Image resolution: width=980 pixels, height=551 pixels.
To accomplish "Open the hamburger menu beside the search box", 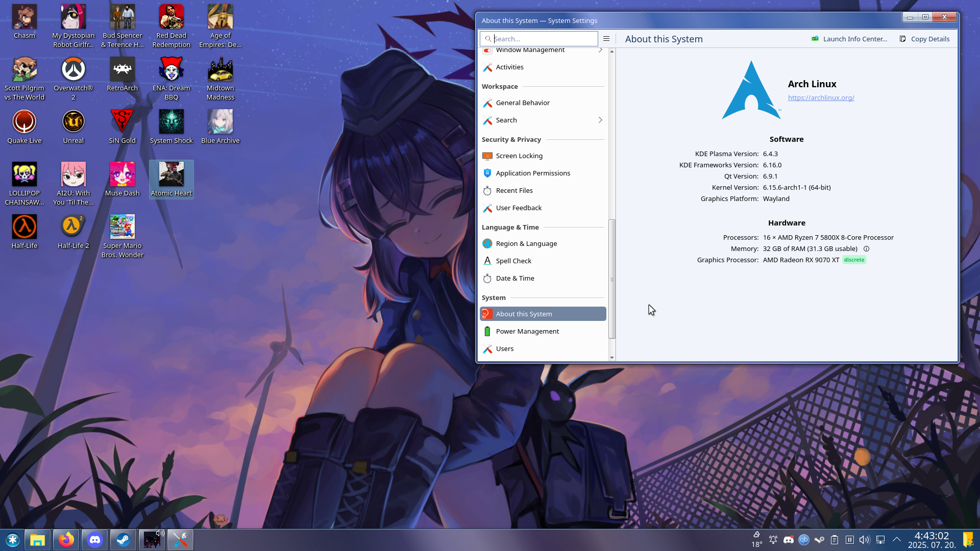I will pyautogui.click(x=606, y=39).
